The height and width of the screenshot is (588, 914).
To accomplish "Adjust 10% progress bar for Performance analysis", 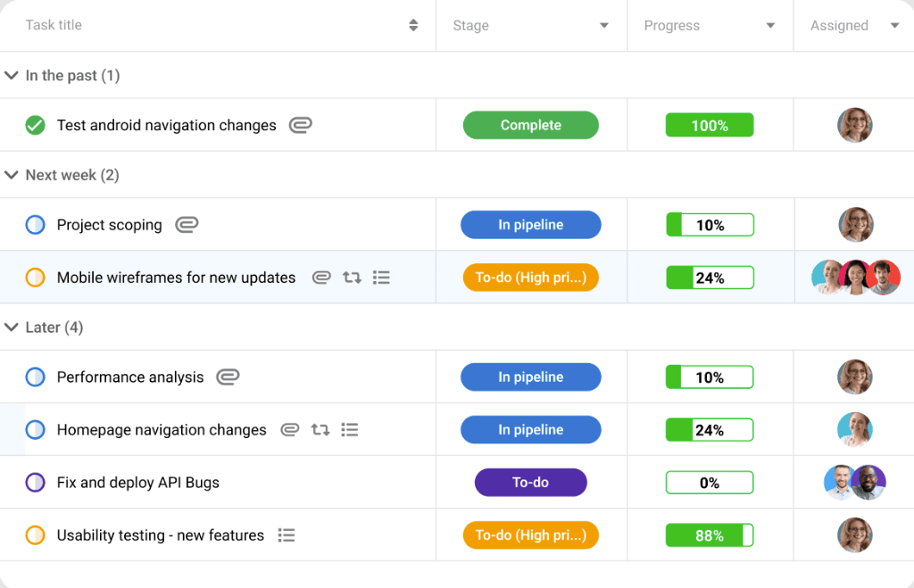I will 710,377.
